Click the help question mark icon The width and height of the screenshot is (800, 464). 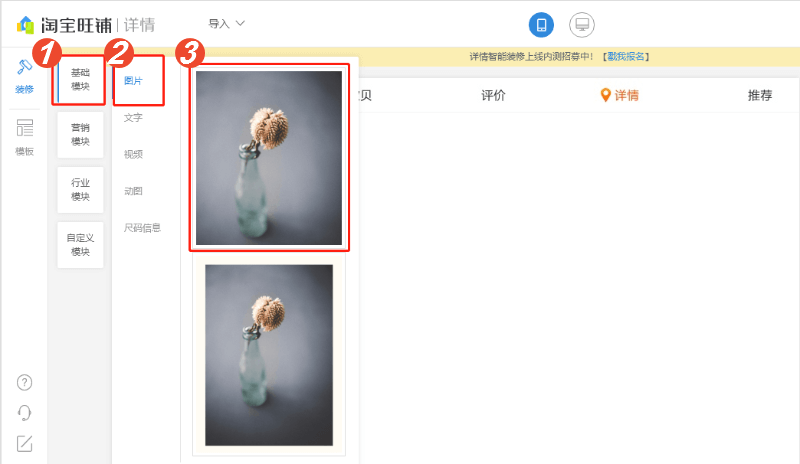pyautogui.click(x=24, y=382)
